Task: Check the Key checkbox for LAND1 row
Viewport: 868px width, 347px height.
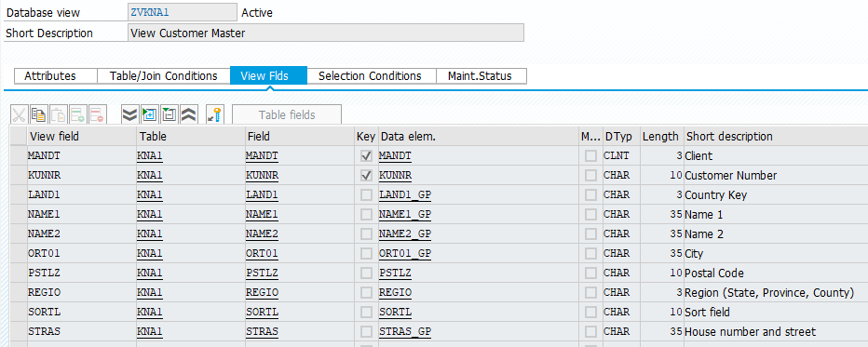Action: 366,195
